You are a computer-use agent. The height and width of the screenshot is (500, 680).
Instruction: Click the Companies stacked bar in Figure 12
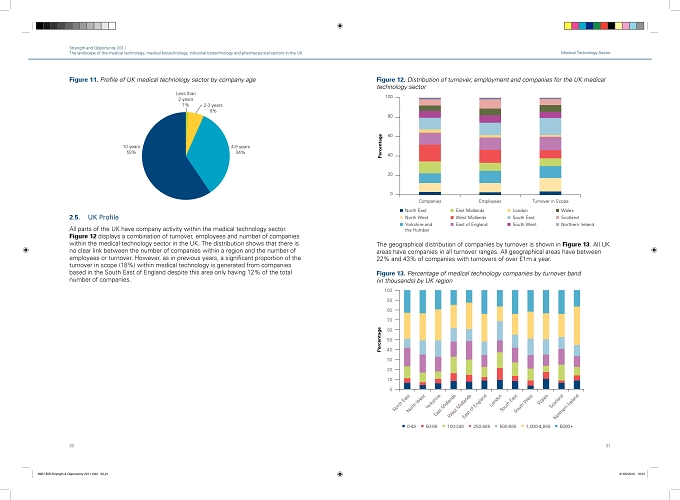point(430,146)
